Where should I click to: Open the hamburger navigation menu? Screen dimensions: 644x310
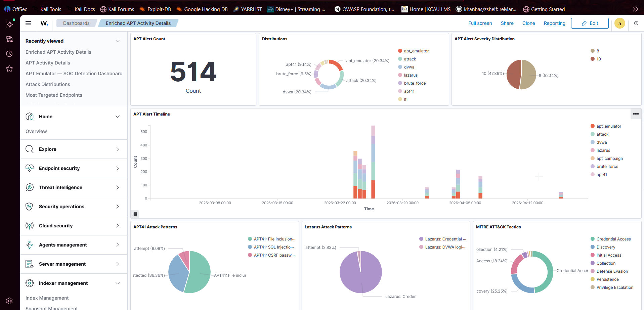[28, 23]
